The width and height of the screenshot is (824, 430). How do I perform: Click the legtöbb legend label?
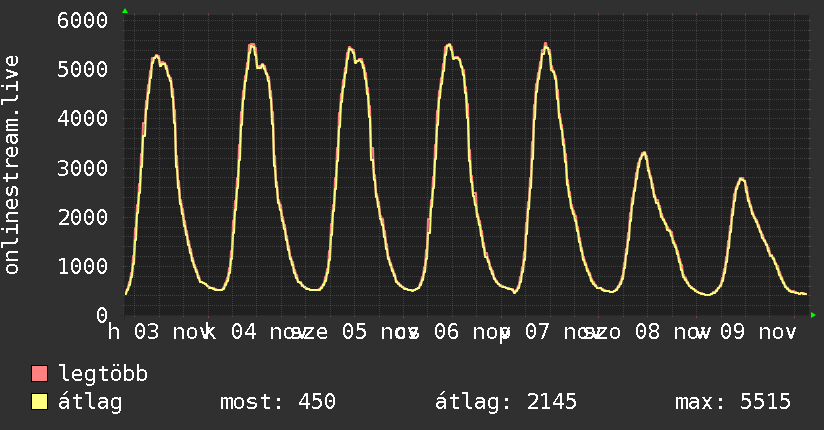pos(103,374)
